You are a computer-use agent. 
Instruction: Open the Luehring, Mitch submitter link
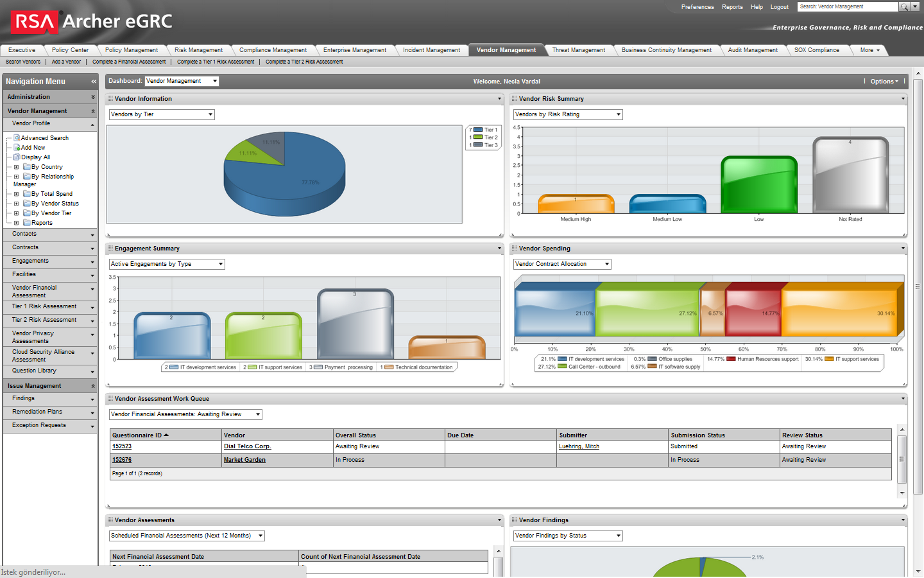tap(579, 446)
